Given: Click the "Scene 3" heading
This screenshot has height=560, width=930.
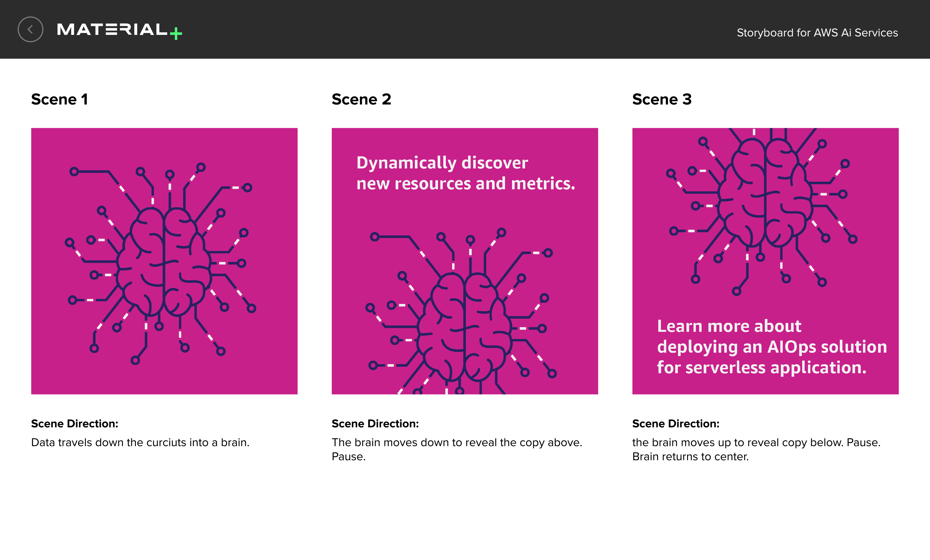Looking at the screenshot, I should (x=662, y=100).
